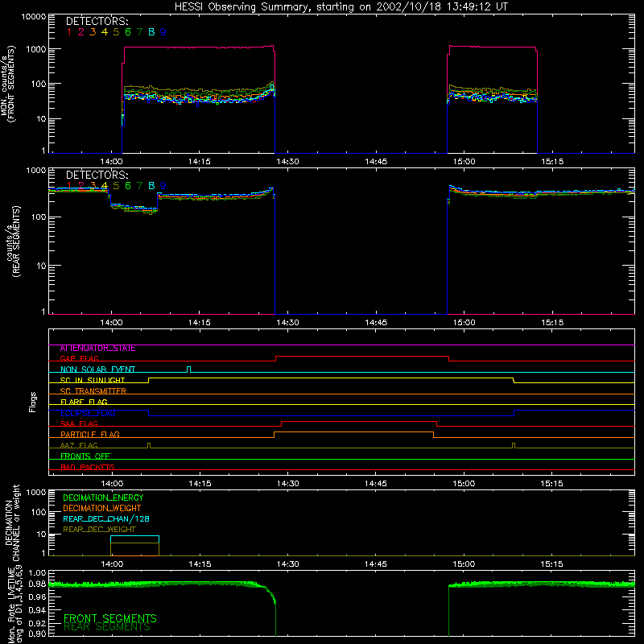Image resolution: width=644 pixels, height=644 pixels.
Task: Click the raised SAA_FLAG segment around 14:45
Action: [x=359, y=421]
